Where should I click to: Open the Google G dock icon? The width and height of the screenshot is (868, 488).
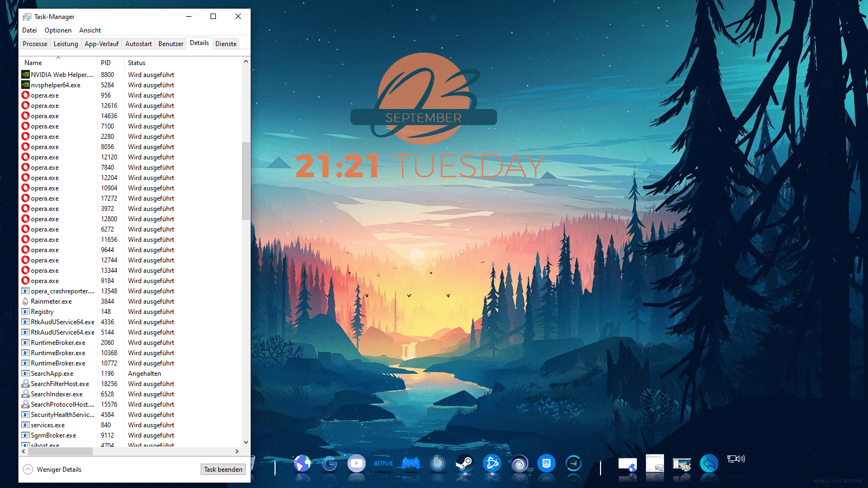(x=329, y=464)
